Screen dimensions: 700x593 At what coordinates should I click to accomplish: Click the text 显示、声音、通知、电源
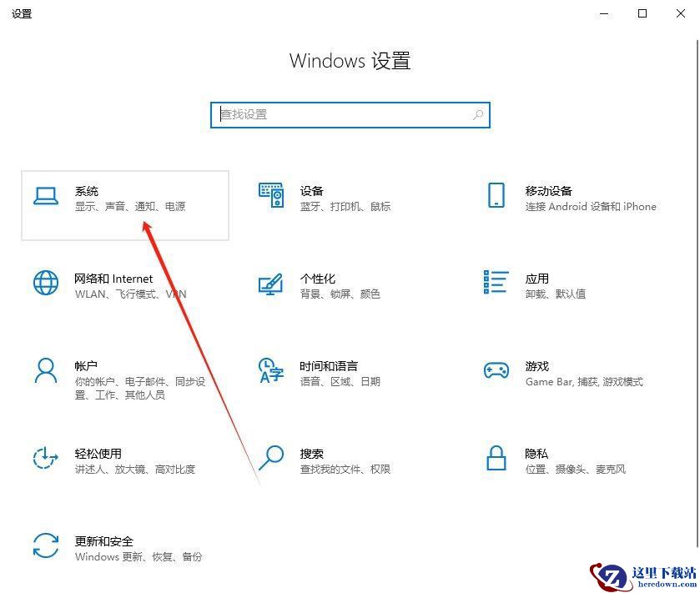click(130, 206)
